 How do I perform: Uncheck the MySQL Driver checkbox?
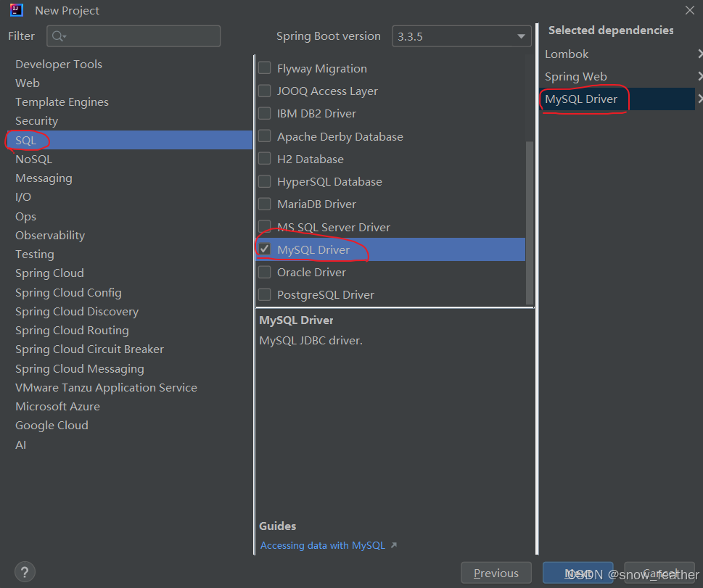tap(265, 249)
